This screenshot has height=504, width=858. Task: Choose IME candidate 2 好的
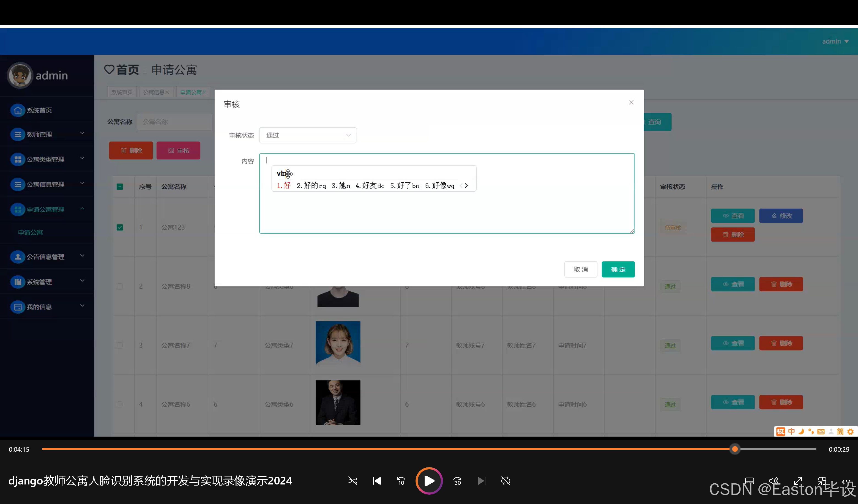[x=311, y=185]
